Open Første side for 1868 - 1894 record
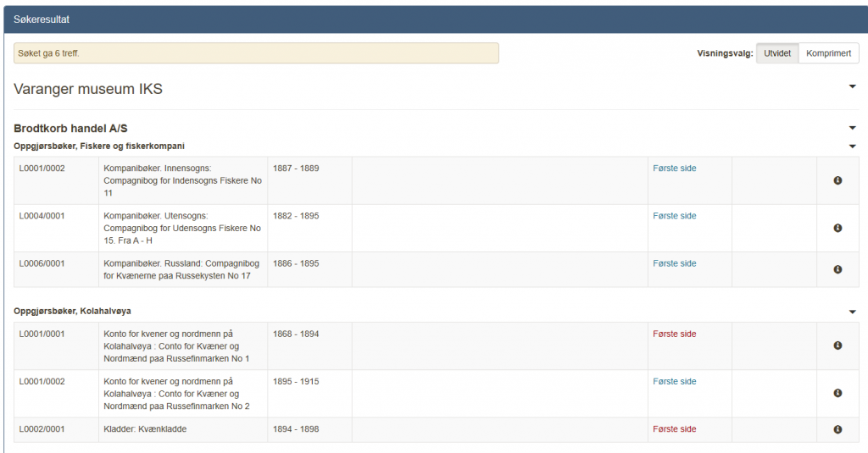This screenshot has height=453, width=868. pos(674,334)
